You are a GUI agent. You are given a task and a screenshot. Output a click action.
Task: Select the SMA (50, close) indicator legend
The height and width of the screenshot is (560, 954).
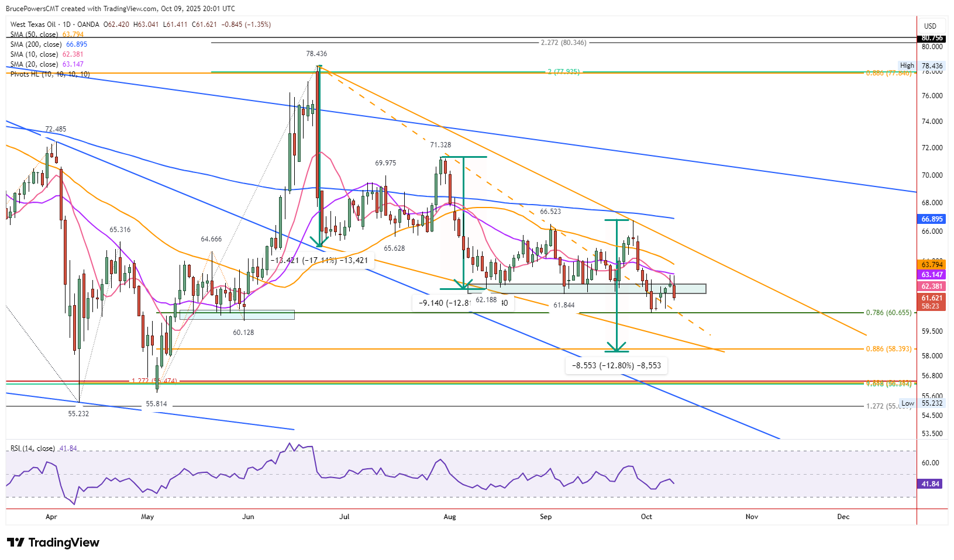47,34
